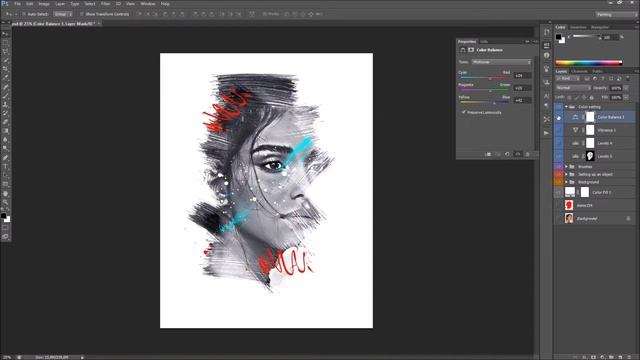Enable Show Transform Controls checkbox
This screenshot has width=640, height=360.
82,14
